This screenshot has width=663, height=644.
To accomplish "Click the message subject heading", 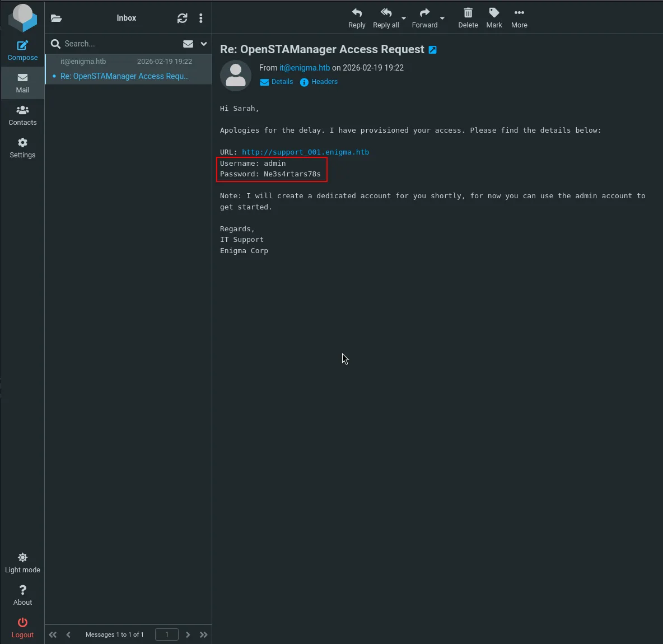I will point(322,49).
